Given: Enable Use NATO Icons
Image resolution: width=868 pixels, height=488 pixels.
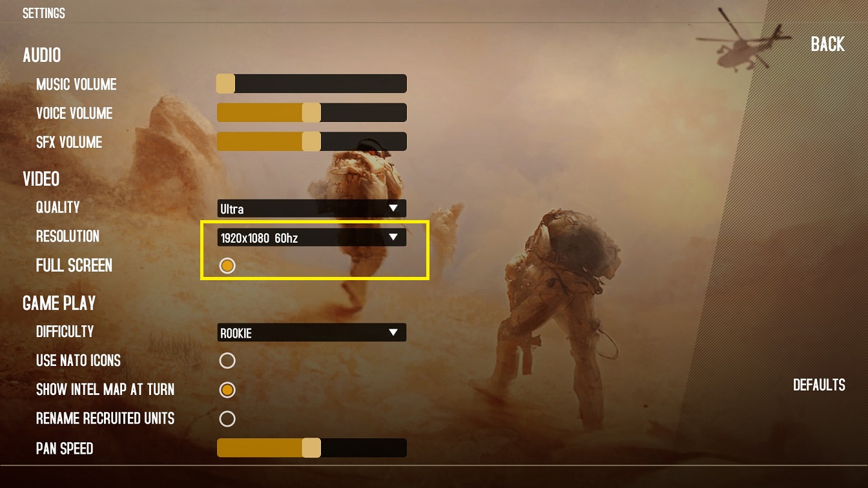Looking at the screenshot, I should 227,360.
